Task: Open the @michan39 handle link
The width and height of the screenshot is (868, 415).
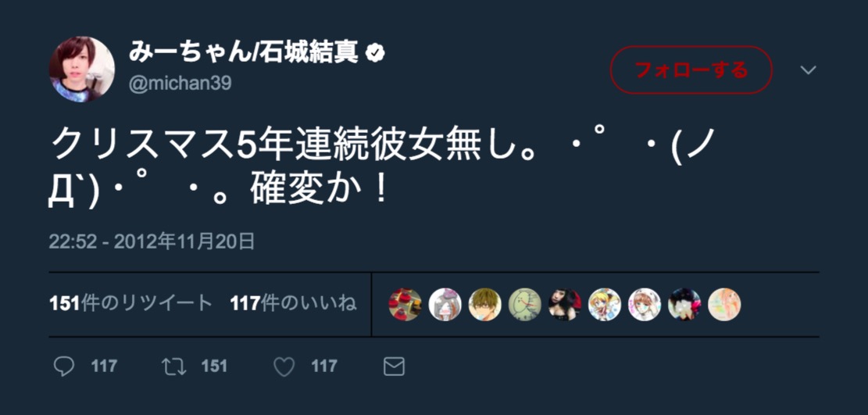Action: coord(180,84)
